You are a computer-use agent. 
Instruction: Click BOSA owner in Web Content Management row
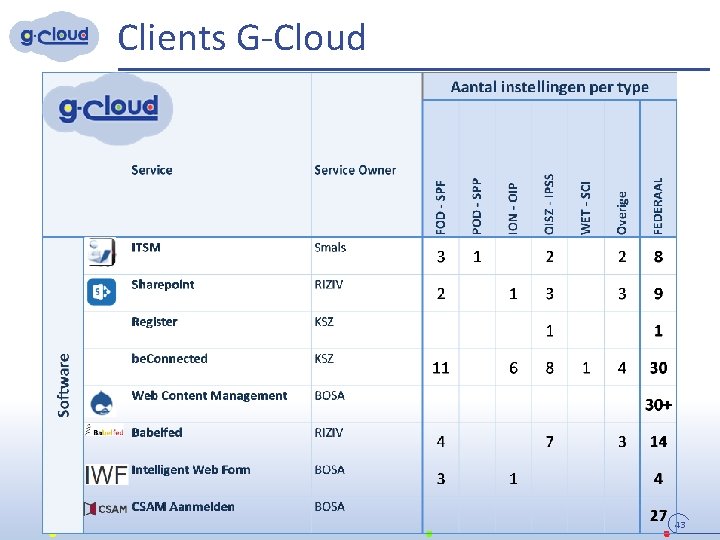tap(330, 396)
